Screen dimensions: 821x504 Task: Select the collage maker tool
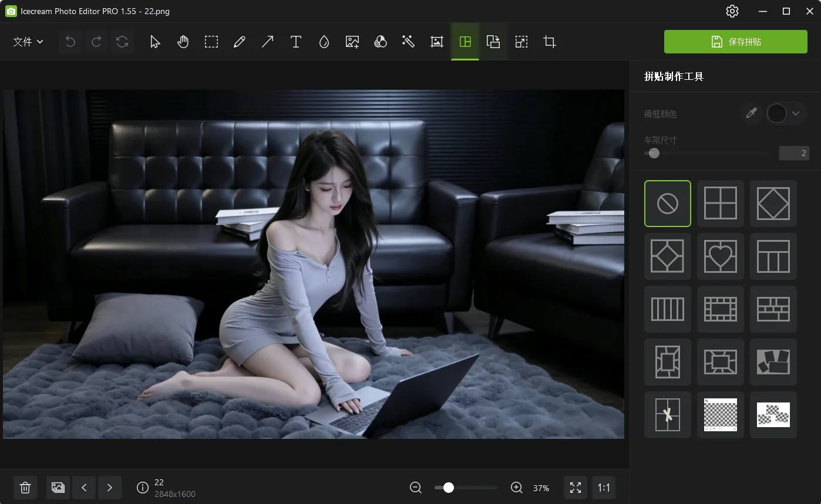465,42
